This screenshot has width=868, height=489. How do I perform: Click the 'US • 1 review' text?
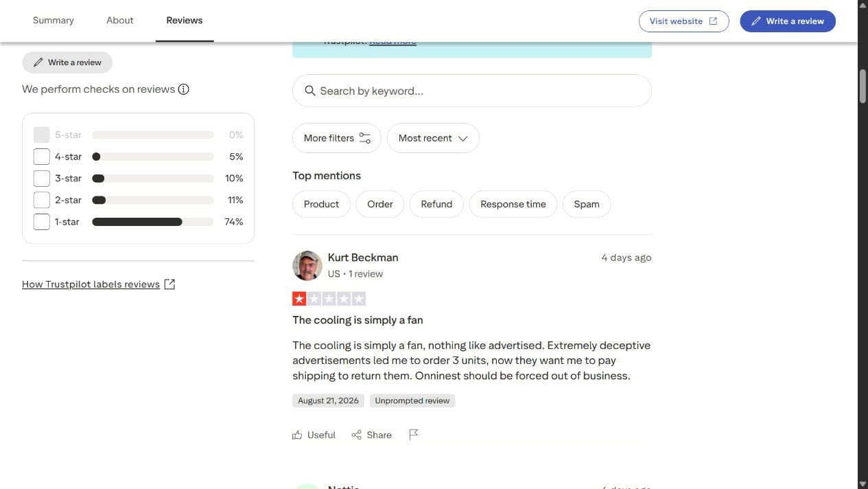[355, 273]
